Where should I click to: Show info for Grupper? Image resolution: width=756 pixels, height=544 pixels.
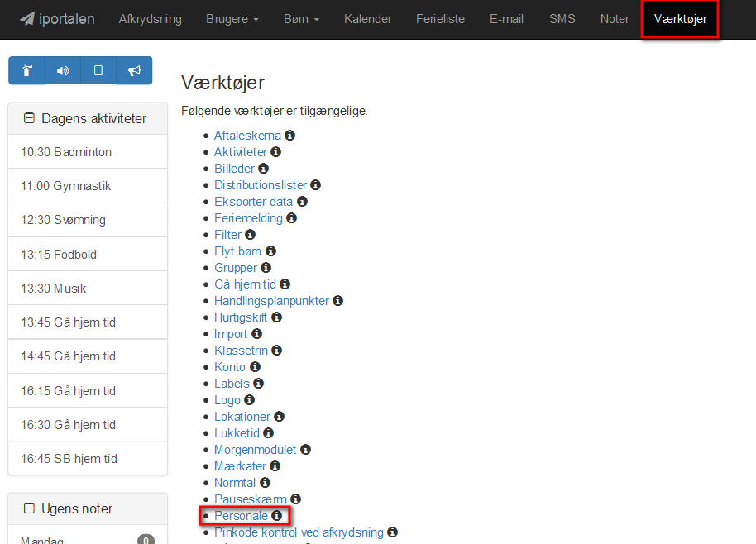[x=266, y=267]
